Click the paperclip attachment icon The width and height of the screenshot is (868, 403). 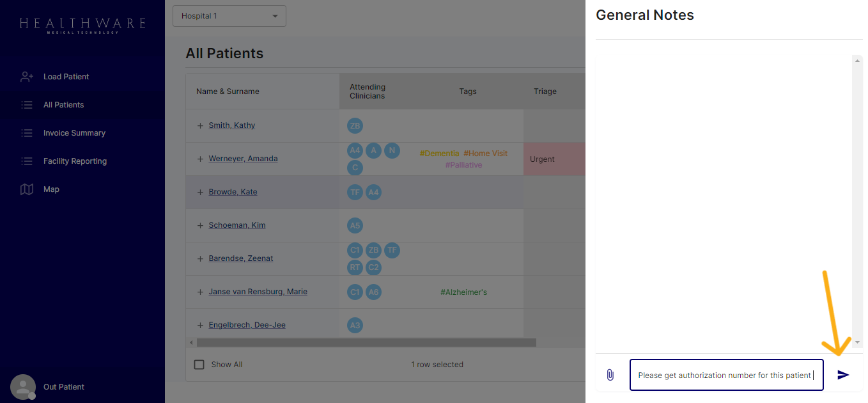pyautogui.click(x=610, y=375)
